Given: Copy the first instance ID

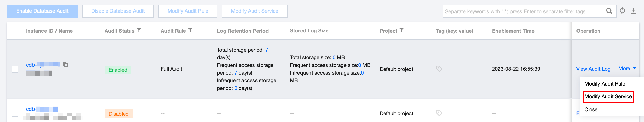Looking at the screenshot, I should [x=65, y=64].
